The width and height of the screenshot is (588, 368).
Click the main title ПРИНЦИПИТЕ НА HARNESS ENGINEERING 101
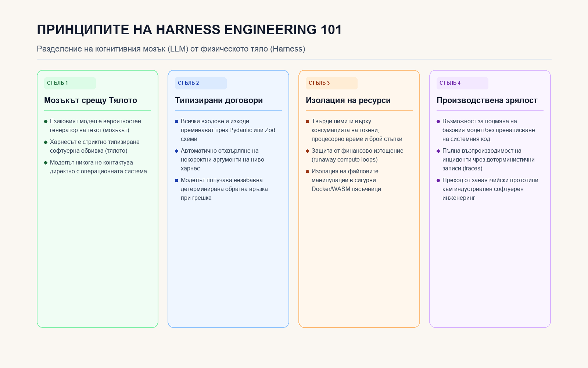tap(189, 30)
